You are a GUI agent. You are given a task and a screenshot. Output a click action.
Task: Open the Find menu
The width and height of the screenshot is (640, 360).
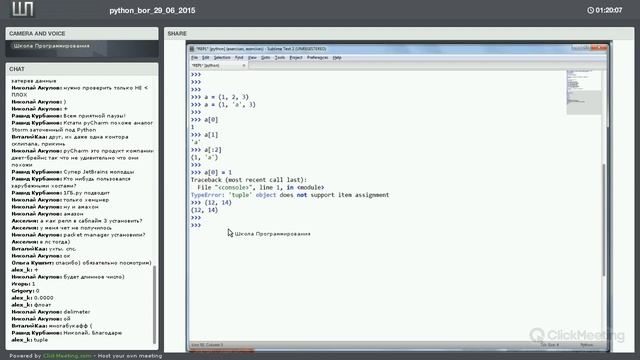pos(239,58)
